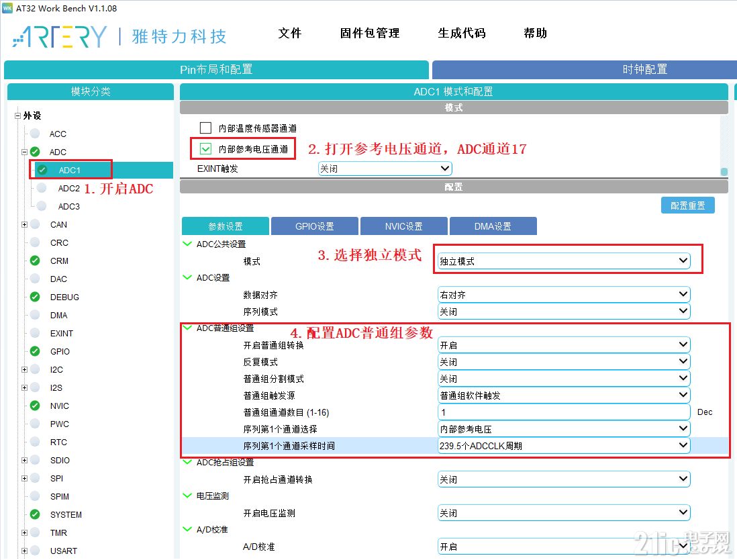Image resolution: width=737 pixels, height=560 pixels.
Task: Open the 固件包管理 menu
Action: (x=370, y=34)
